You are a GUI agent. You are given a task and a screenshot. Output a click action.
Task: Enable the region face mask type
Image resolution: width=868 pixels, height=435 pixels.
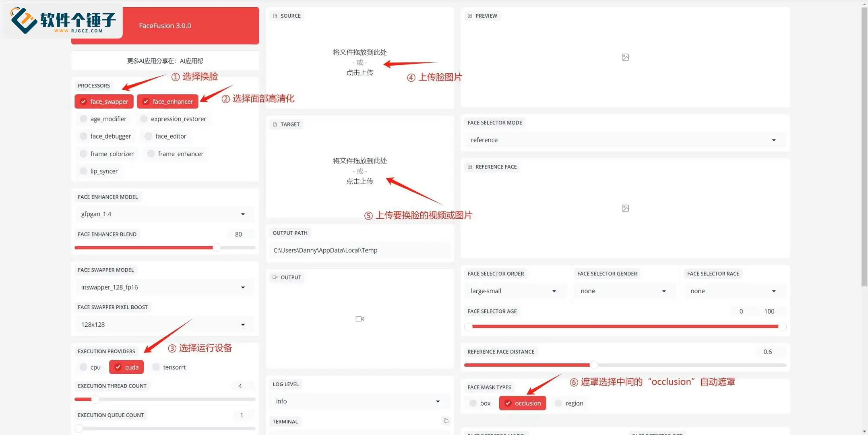click(x=569, y=403)
